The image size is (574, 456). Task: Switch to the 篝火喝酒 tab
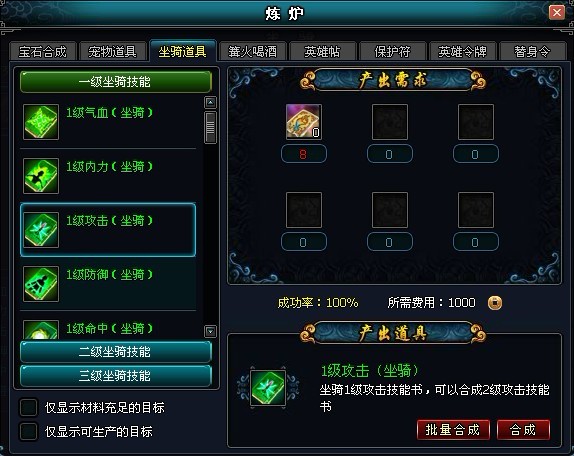253,51
